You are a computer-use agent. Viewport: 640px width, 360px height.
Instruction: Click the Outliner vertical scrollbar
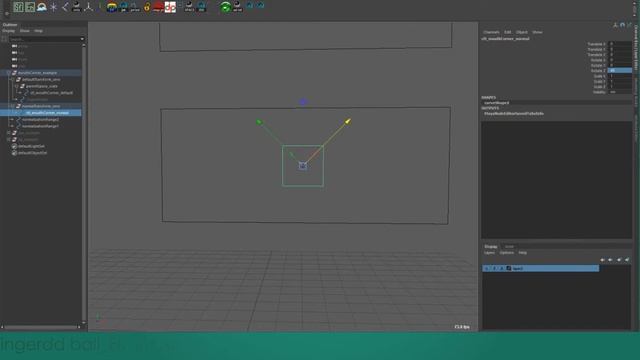pos(84,183)
